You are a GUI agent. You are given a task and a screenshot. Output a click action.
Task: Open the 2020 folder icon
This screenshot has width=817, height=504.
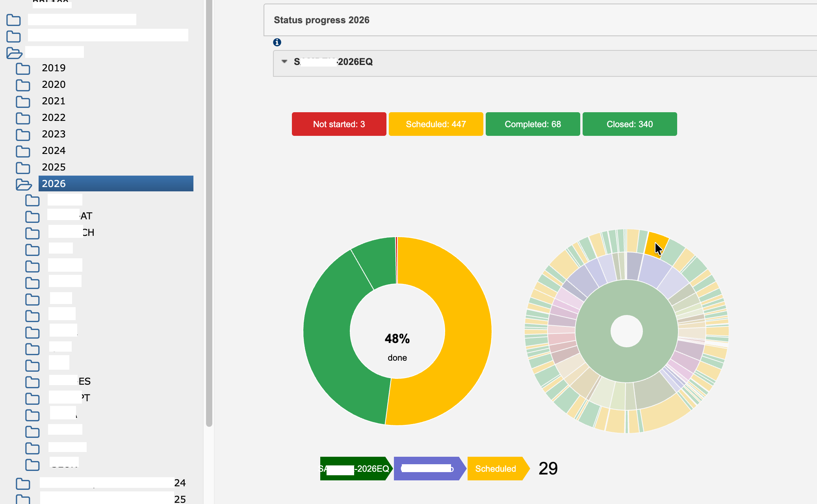[23, 85]
